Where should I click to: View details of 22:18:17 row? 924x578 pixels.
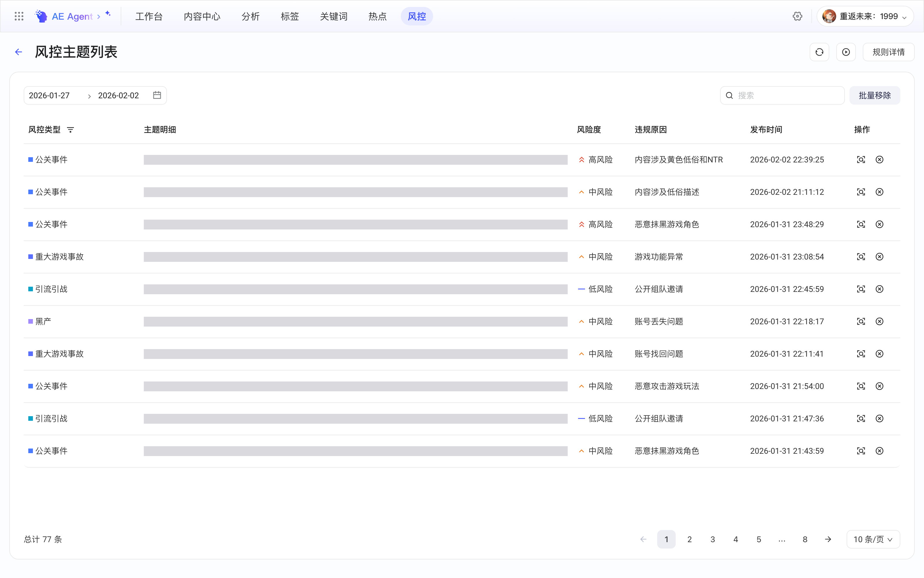(861, 321)
